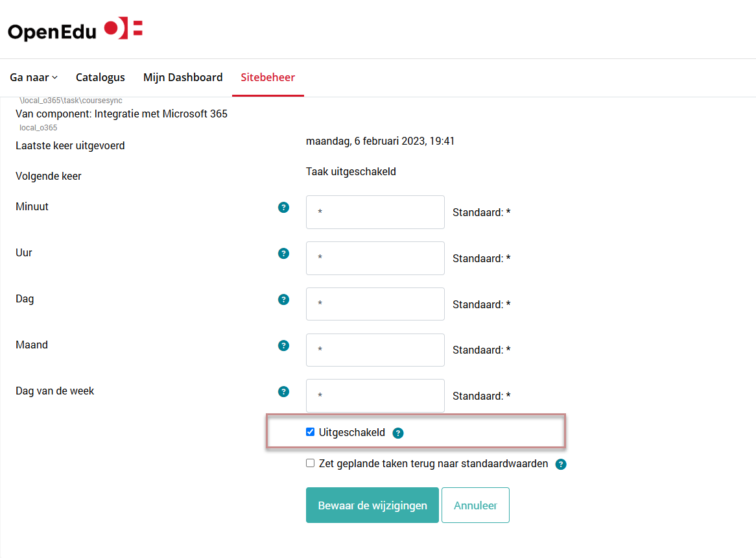Click the OpenEdu logo

coord(75,30)
